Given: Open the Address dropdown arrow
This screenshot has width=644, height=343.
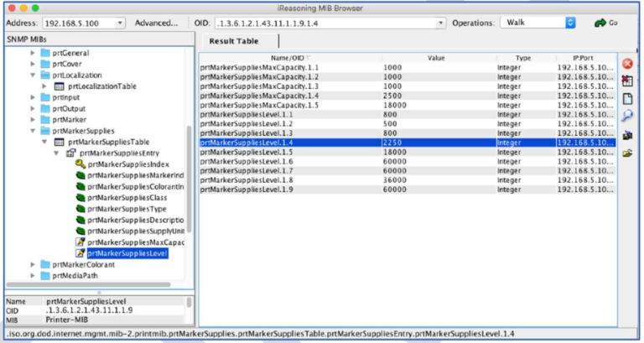Looking at the screenshot, I should click(118, 23).
